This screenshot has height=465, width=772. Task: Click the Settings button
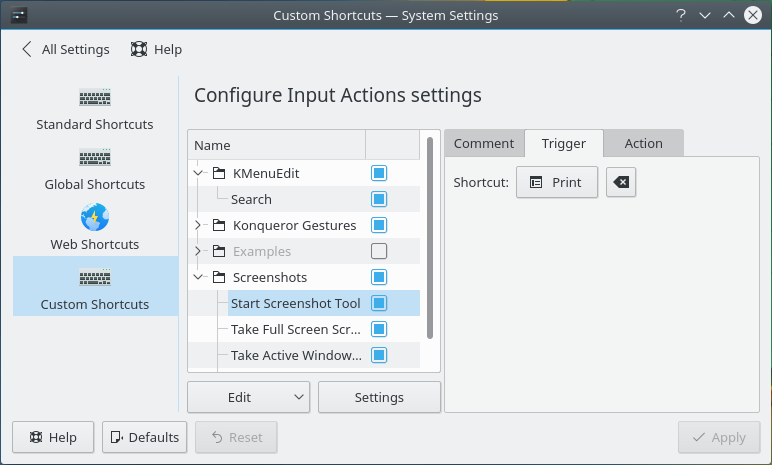379,397
